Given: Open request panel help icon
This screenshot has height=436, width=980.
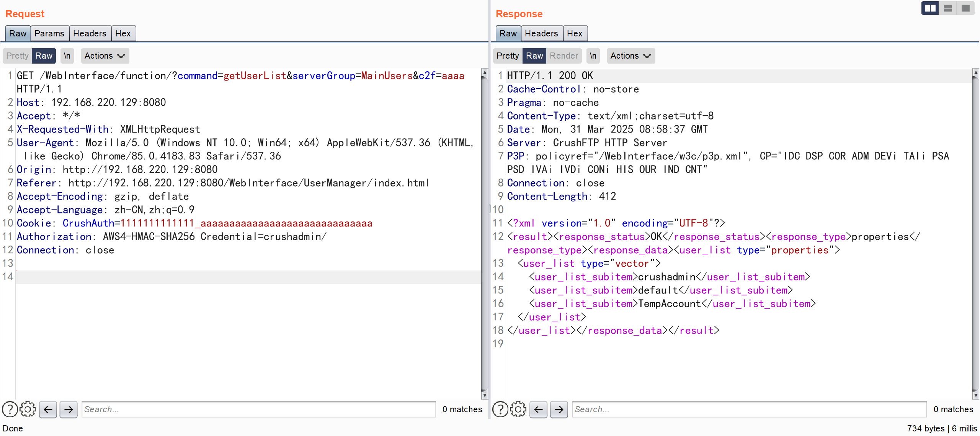Looking at the screenshot, I should click(10, 409).
